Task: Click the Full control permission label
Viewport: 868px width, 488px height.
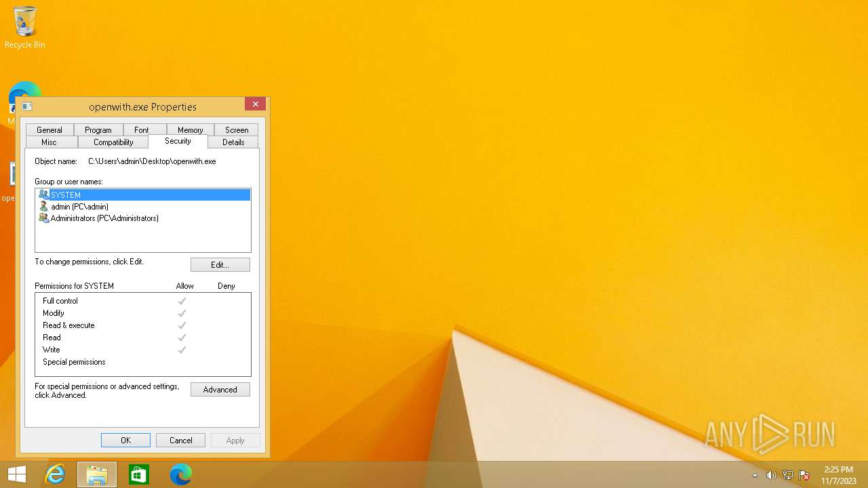Action: 60,301
